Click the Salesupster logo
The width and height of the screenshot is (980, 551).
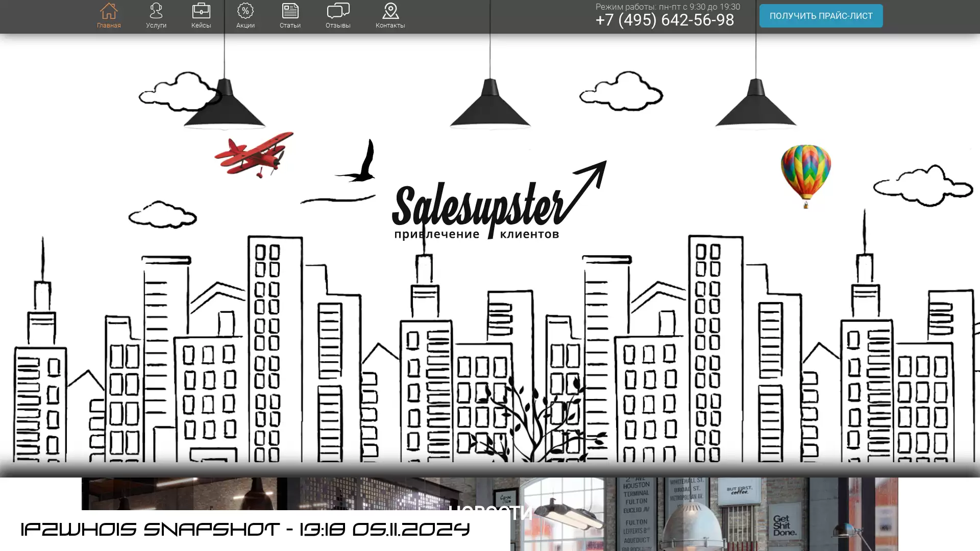(x=499, y=201)
